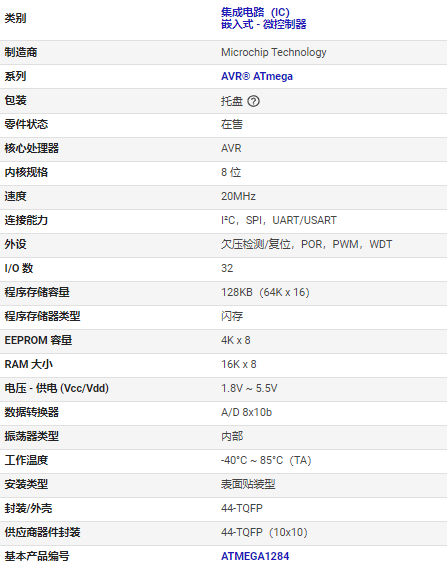Click the 类别 row label
447x569 pixels.
[x=15, y=18]
